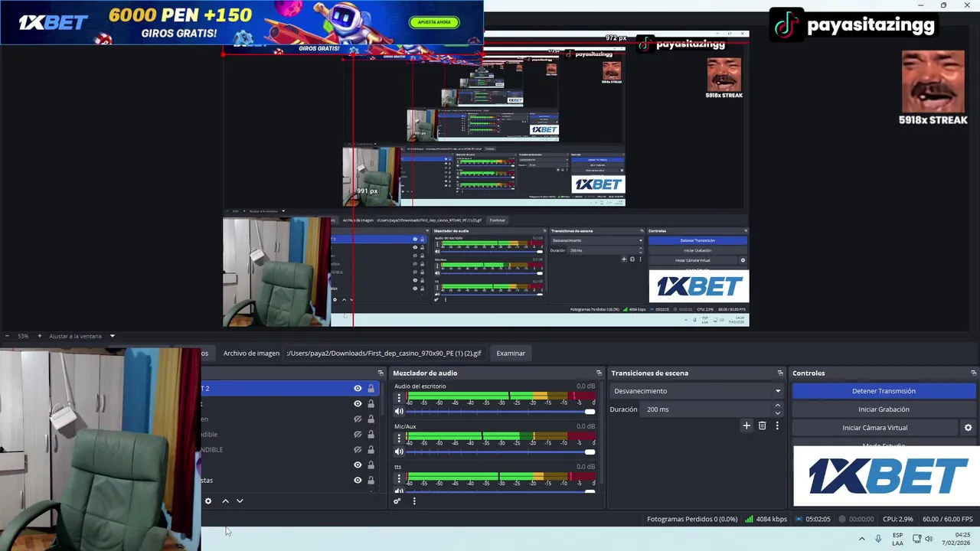Show hidden taskbar tray icons chevron
This screenshot has width=980, height=551.
pyautogui.click(x=862, y=539)
